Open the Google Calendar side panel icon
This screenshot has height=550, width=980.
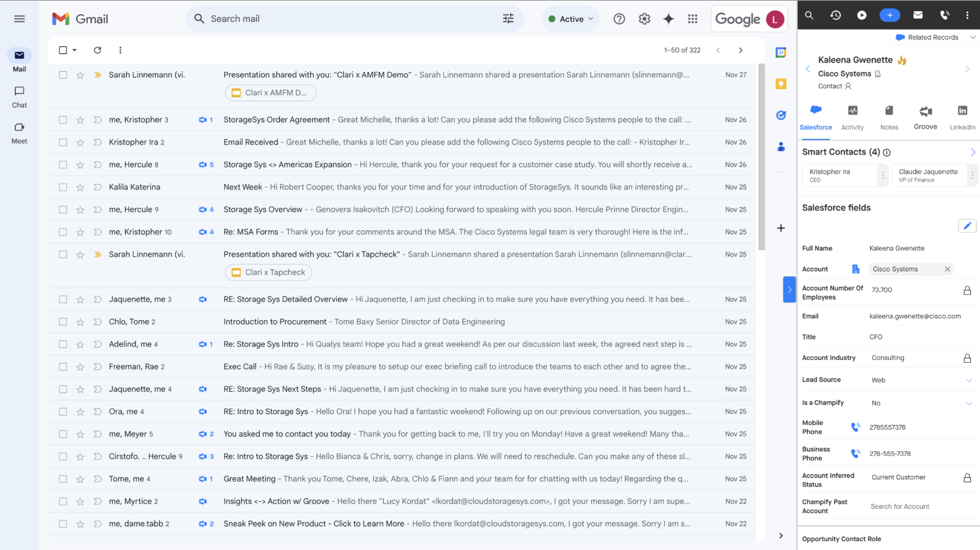pos(781,52)
